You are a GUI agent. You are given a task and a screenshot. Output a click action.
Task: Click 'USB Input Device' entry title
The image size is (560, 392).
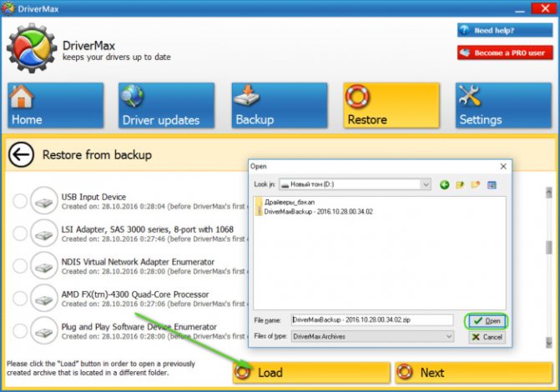tap(93, 197)
